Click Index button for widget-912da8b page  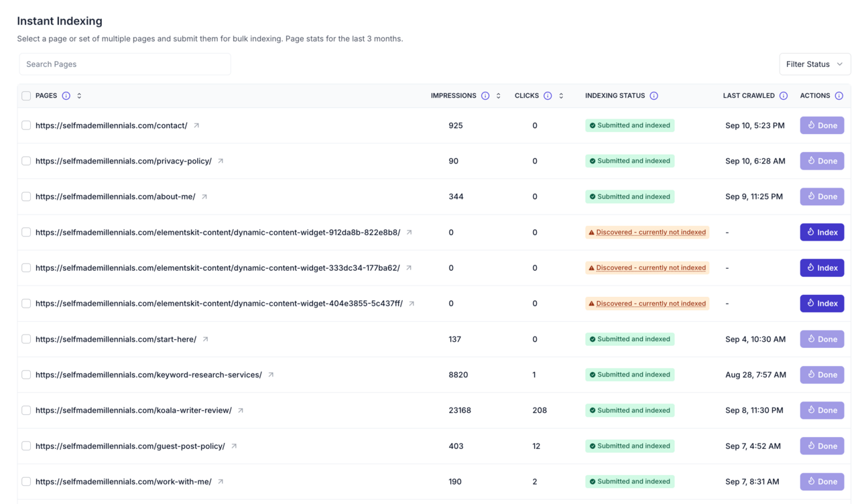pyautogui.click(x=822, y=232)
